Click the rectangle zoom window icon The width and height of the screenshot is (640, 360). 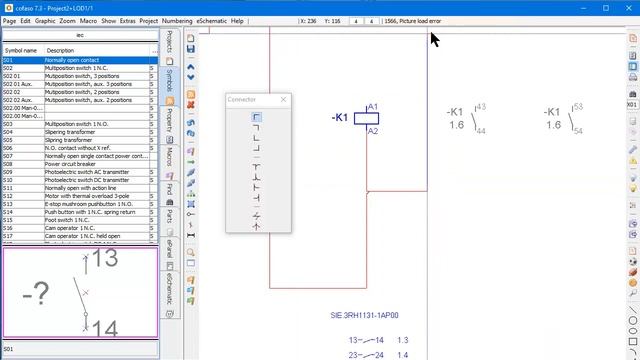191,263
